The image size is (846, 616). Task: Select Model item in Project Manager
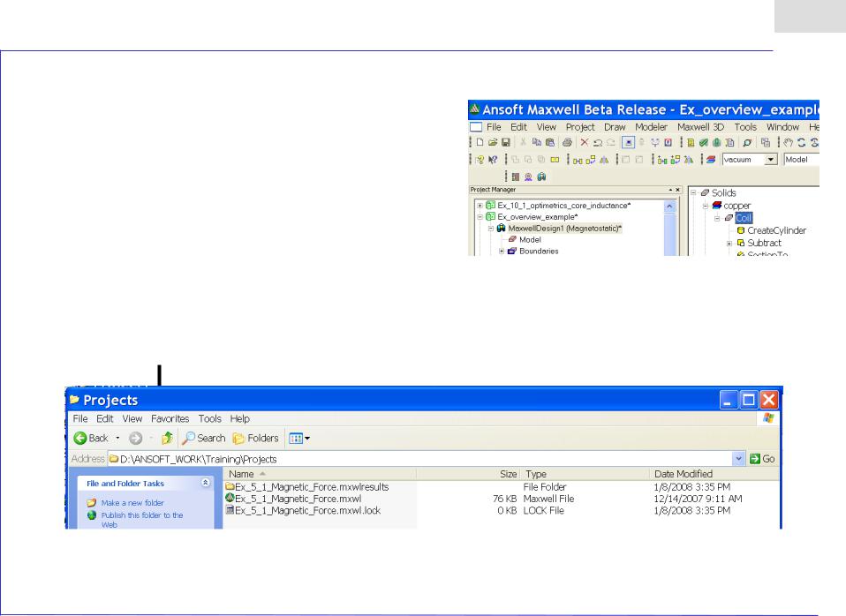(530, 240)
